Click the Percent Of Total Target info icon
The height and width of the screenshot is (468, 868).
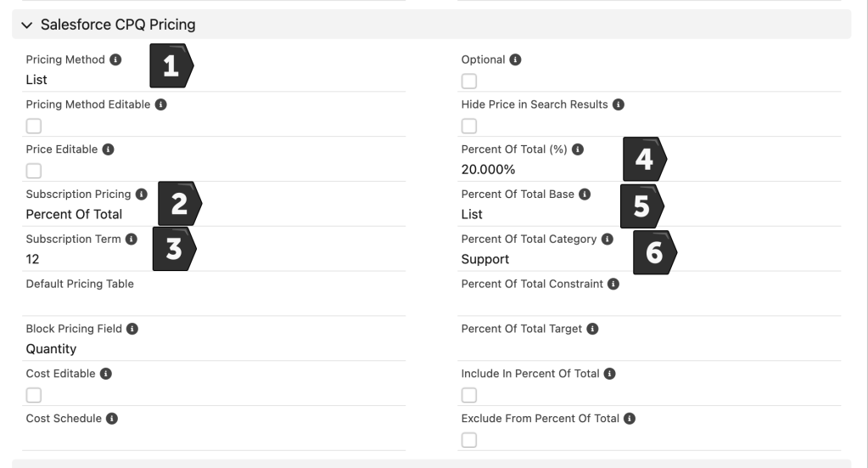pyautogui.click(x=593, y=329)
